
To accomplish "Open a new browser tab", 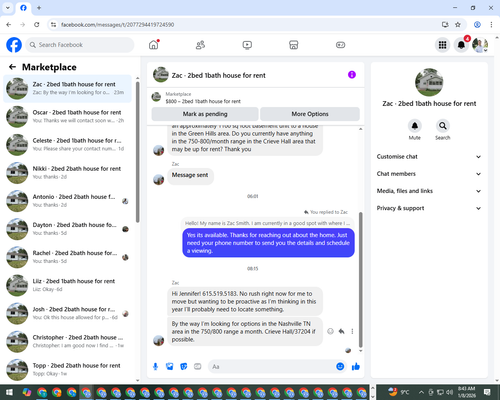I will [x=39, y=8].
